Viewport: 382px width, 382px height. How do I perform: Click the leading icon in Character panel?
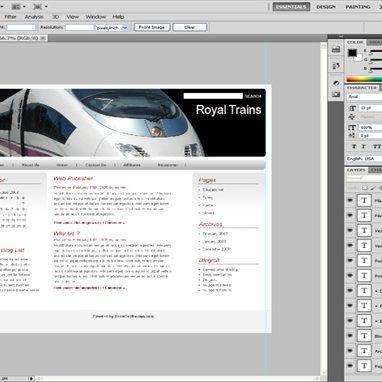tap(352, 117)
